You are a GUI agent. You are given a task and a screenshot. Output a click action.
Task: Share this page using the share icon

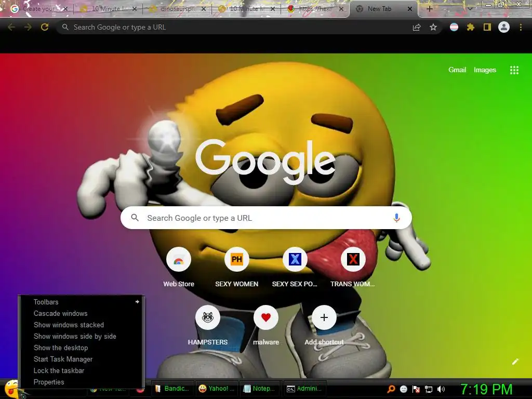coord(417,28)
